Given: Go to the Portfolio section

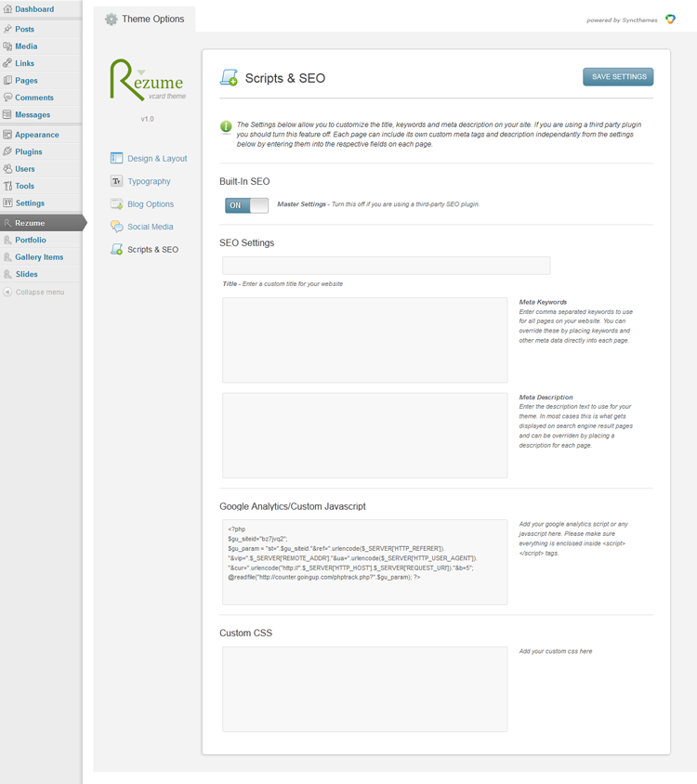Looking at the screenshot, I should 31,240.
